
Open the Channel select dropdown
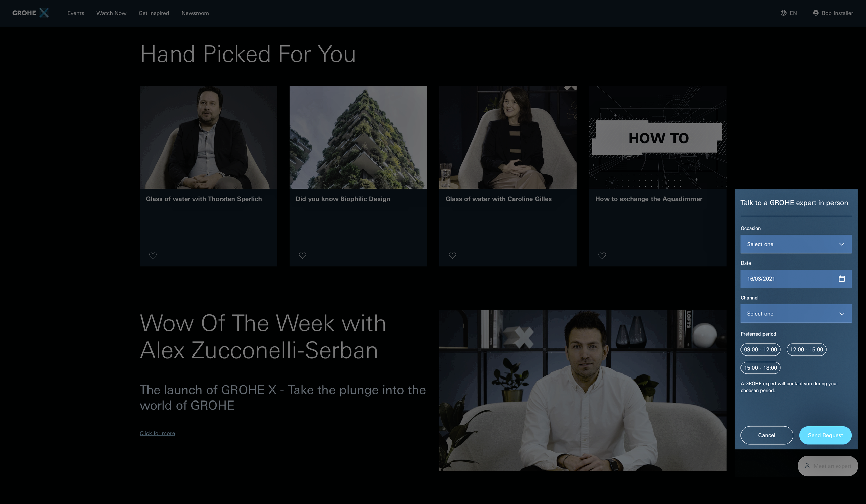pos(796,313)
